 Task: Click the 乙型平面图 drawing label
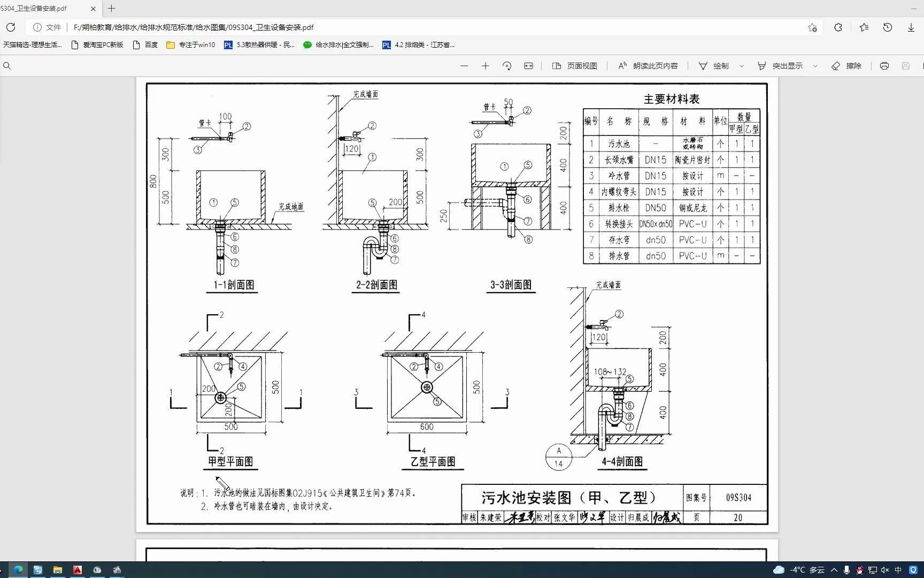pos(433,461)
